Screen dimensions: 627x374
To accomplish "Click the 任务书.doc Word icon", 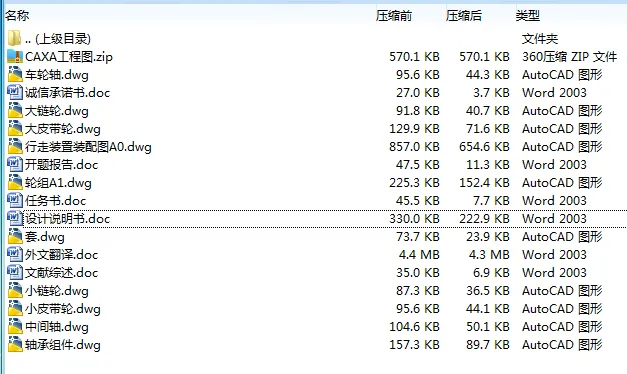I will (15, 200).
